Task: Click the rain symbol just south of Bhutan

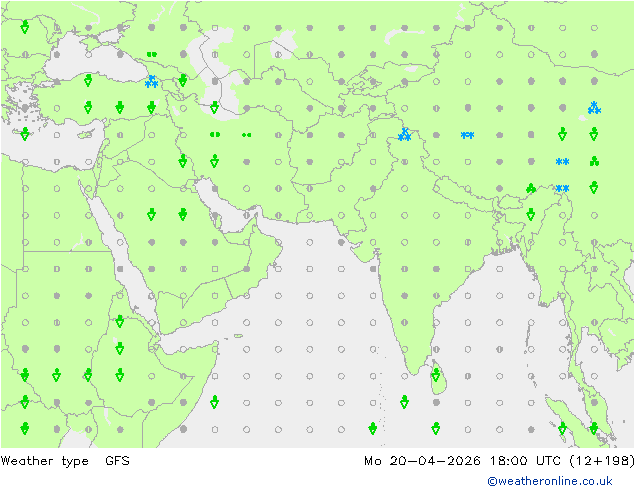Action: click(x=531, y=214)
